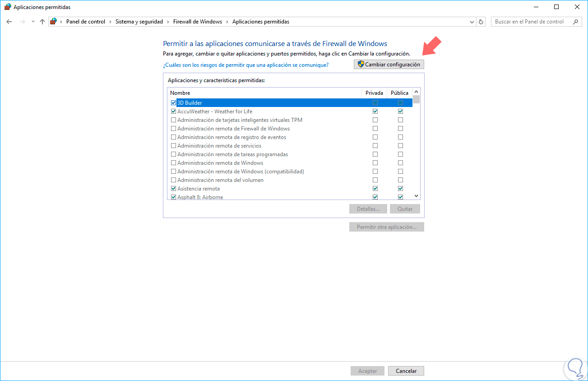This screenshot has width=588, height=381.
Task: Click the Cancelar button
Action: click(406, 371)
